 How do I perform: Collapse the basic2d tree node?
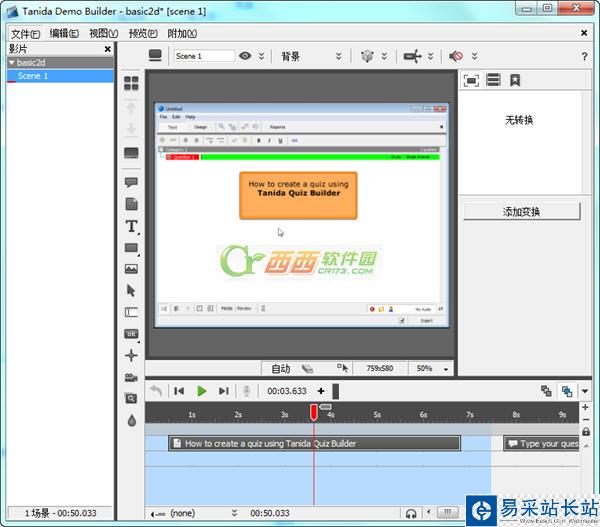coord(12,62)
